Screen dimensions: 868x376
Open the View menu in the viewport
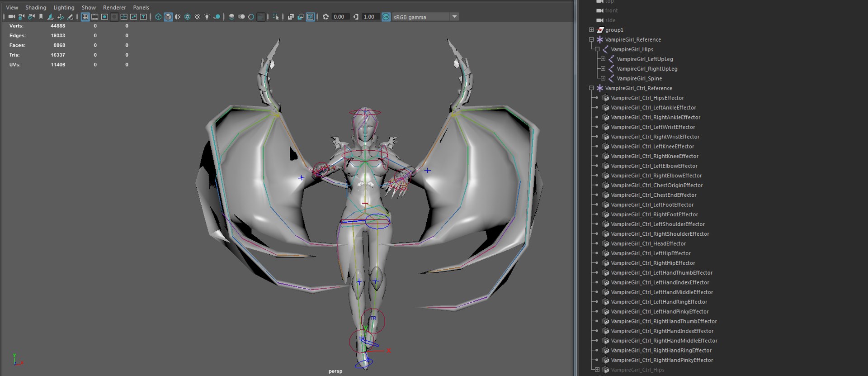[x=12, y=7]
